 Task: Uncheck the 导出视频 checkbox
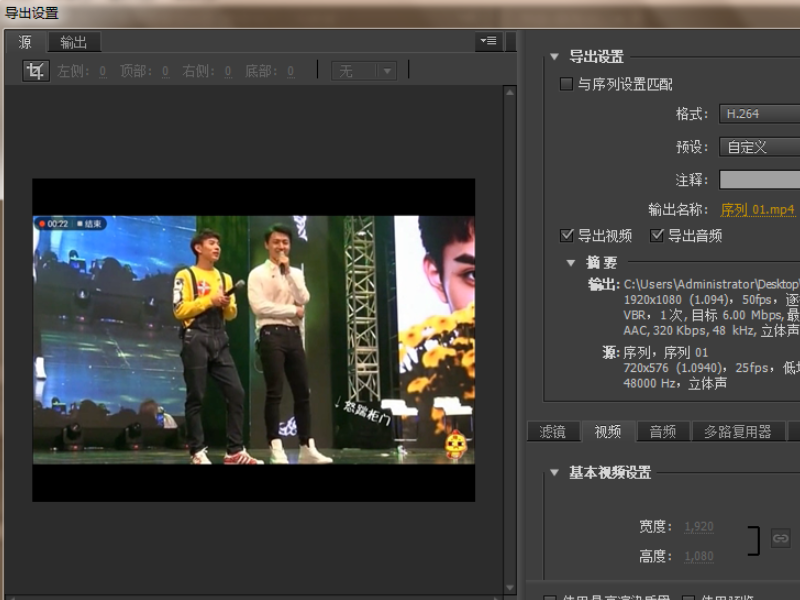pos(567,236)
